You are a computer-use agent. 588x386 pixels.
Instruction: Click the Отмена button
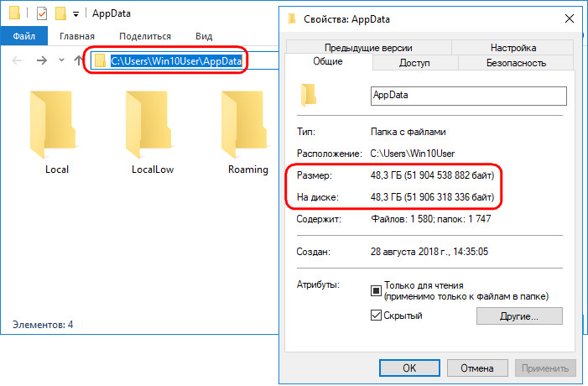click(x=477, y=368)
